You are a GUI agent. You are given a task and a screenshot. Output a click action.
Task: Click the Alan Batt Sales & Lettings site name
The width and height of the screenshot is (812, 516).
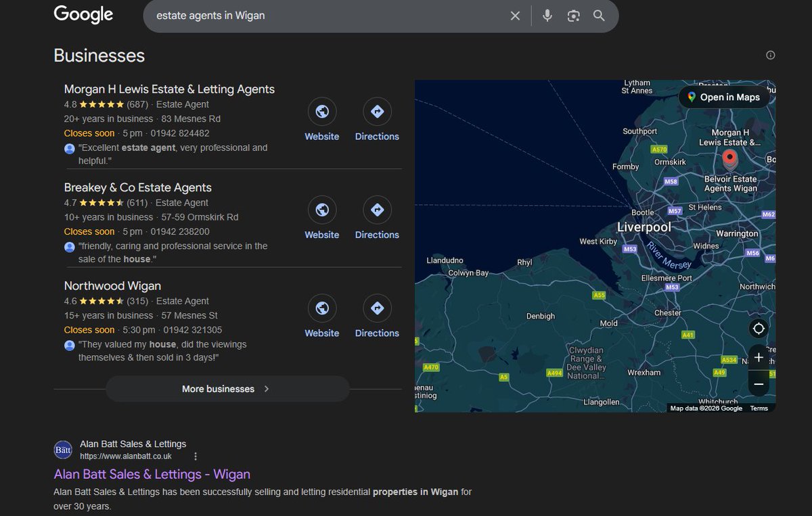click(x=133, y=444)
